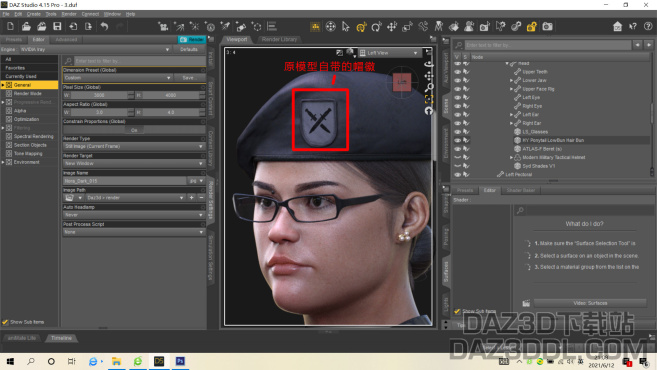Image resolution: width=657 pixels, height=370 pixels.
Task: Click the Rotate tool icon in toolbar
Action: point(376,27)
